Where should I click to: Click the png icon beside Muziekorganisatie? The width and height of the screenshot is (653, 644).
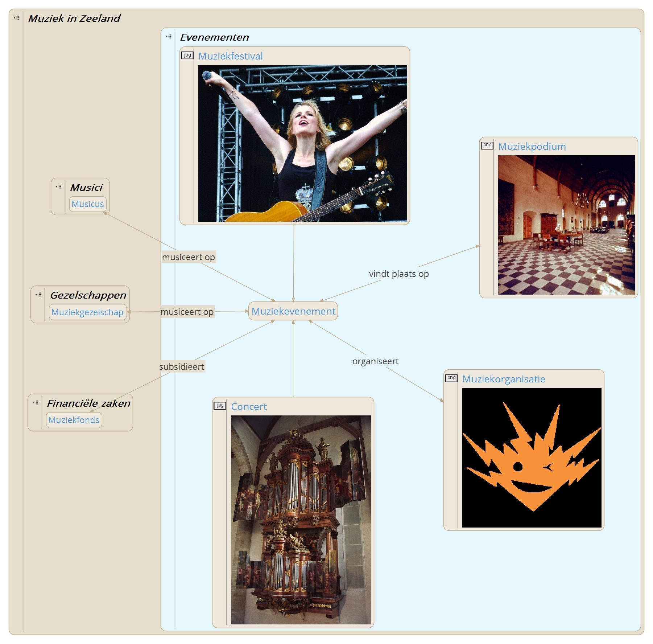point(451,378)
